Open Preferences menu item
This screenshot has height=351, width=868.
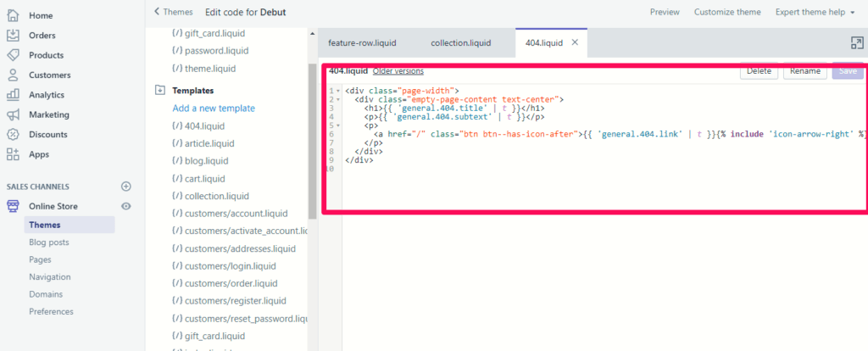tap(51, 312)
